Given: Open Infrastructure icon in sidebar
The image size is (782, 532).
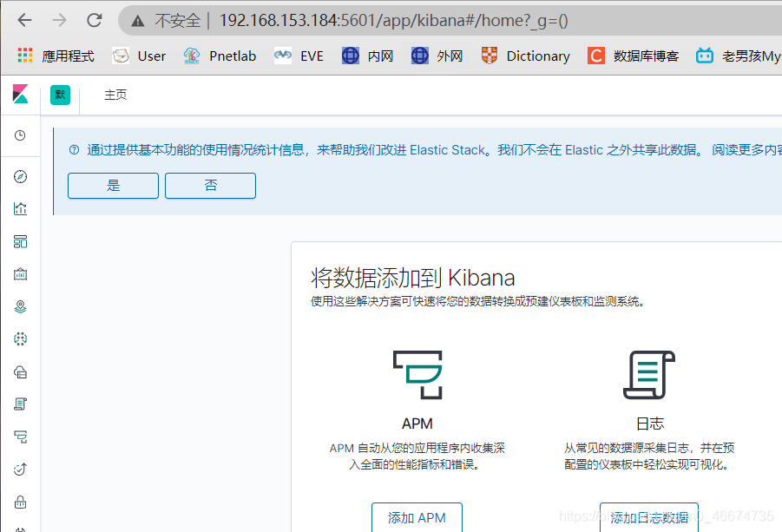Looking at the screenshot, I should [x=21, y=372].
